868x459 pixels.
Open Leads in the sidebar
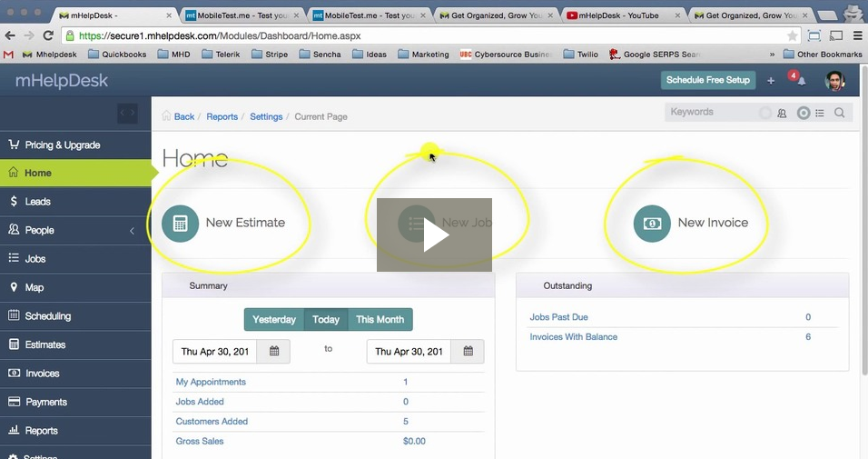pyautogui.click(x=75, y=202)
